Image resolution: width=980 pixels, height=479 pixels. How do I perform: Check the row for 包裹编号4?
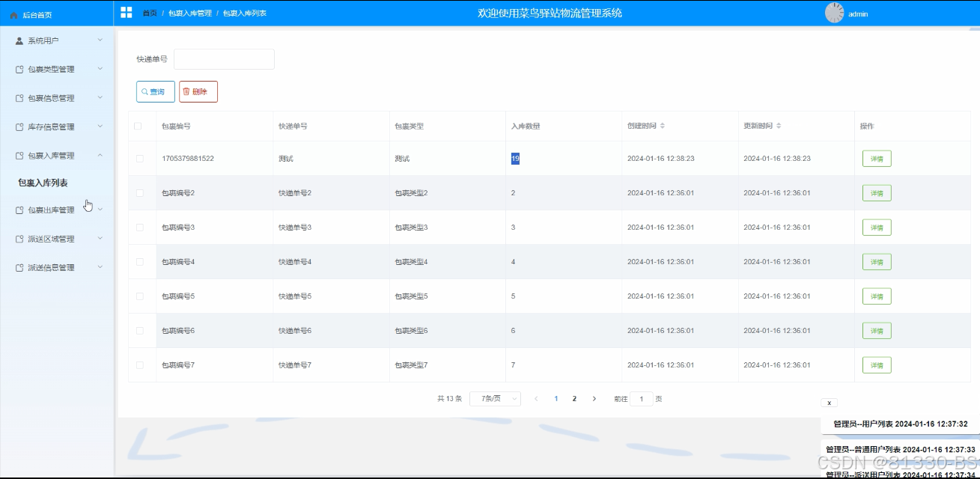(x=140, y=262)
